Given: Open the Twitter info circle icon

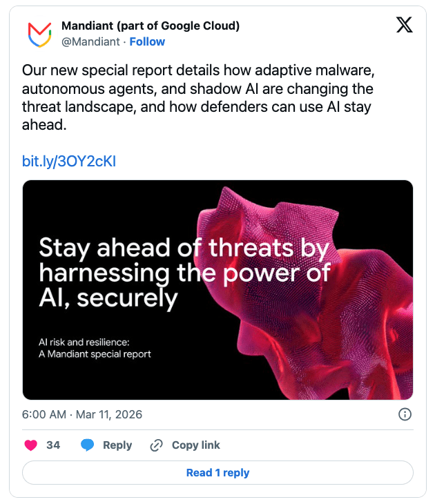Looking at the screenshot, I should (405, 414).
